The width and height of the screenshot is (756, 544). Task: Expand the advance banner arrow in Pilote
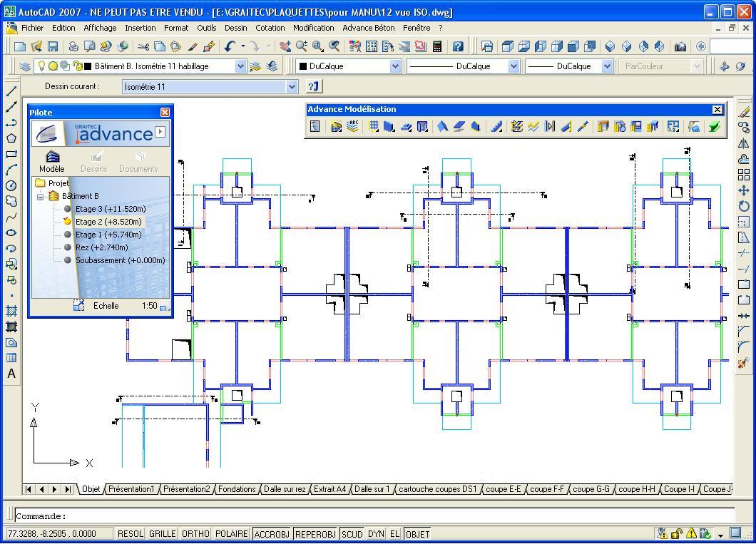coord(160,131)
